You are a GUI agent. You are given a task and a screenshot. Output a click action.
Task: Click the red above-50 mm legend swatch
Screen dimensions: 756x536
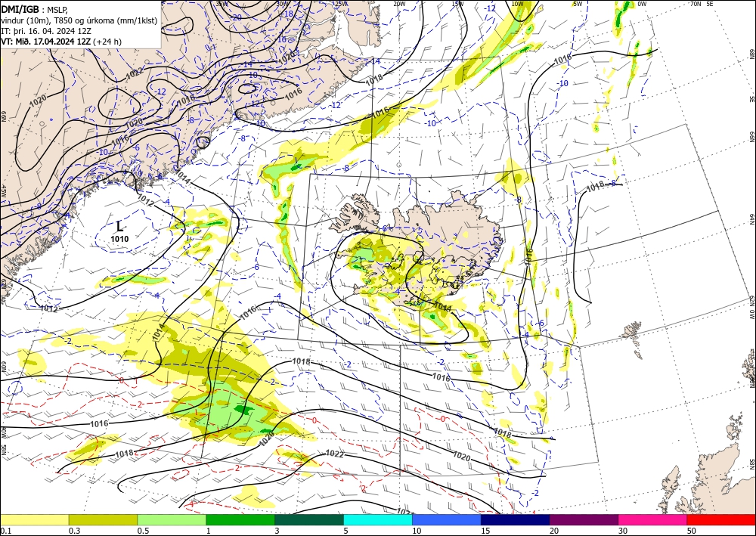coord(721,519)
